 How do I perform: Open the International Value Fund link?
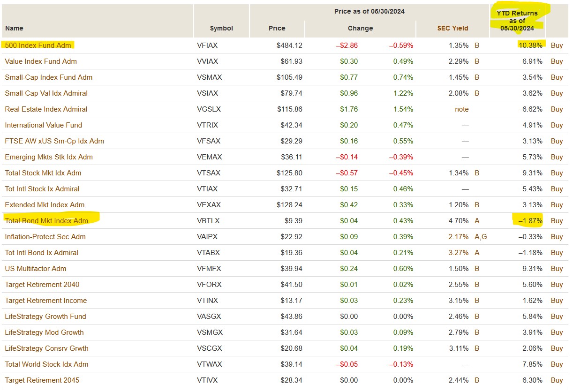(x=43, y=125)
